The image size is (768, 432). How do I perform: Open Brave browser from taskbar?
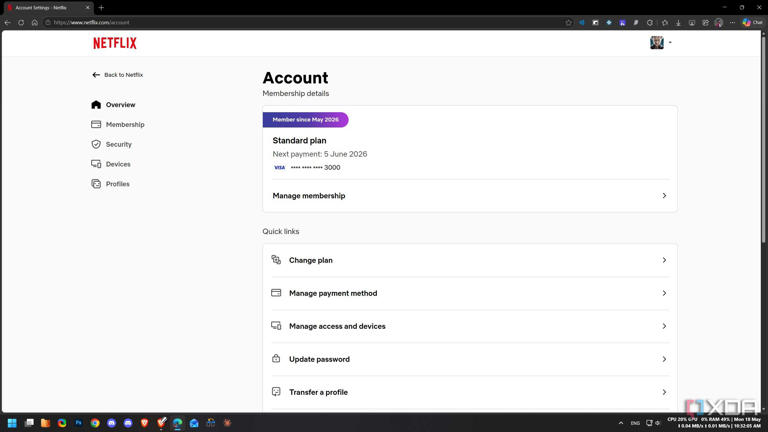(x=144, y=423)
